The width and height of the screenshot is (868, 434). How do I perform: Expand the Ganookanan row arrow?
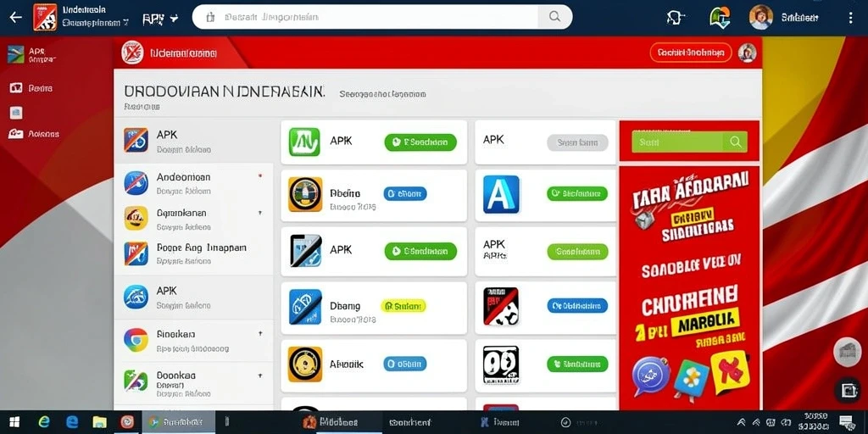260,212
